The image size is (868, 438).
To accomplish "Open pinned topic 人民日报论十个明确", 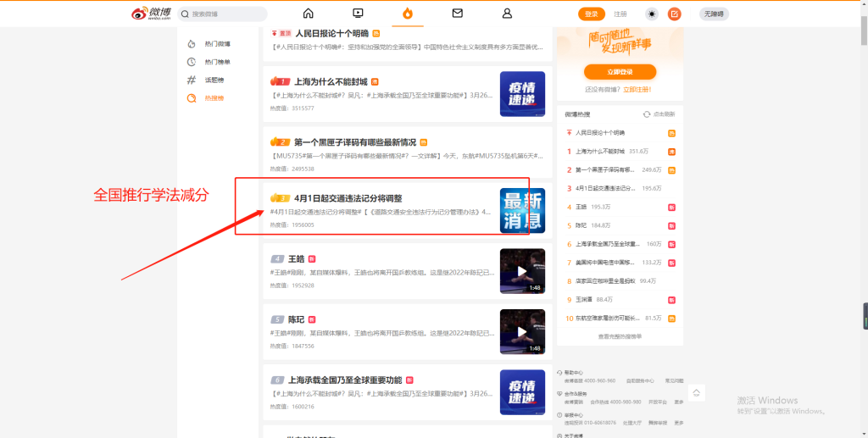I will coord(331,33).
